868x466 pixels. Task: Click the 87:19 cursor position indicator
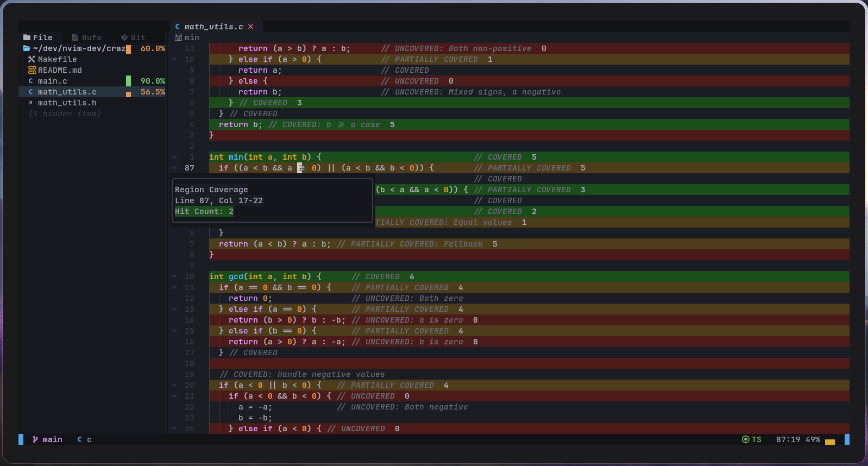tap(788, 439)
